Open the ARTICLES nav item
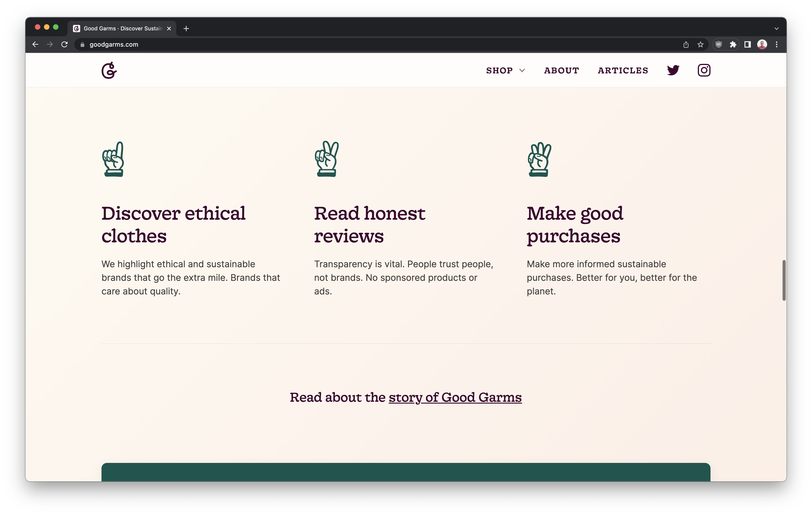 pos(623,70)
